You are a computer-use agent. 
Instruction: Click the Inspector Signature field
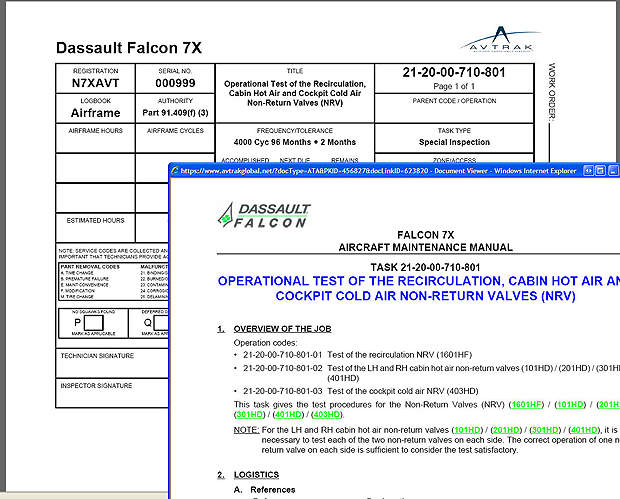click(x=112, y=393)
